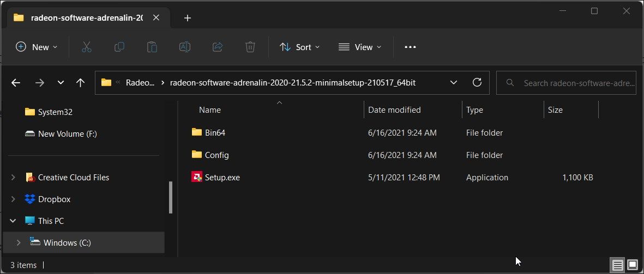Viewport: 644px width, 274px height.
Task: Expand the Creative Cloud Files tree node
Action: 13,177
